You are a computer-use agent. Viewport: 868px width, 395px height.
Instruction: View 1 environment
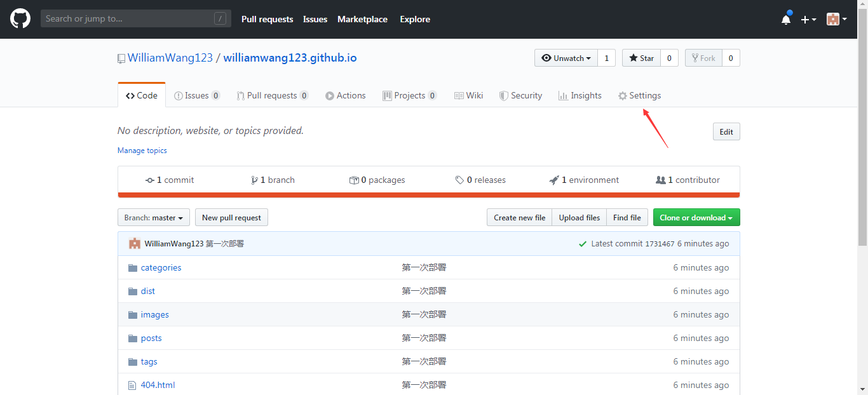click(x=584, y=180)
